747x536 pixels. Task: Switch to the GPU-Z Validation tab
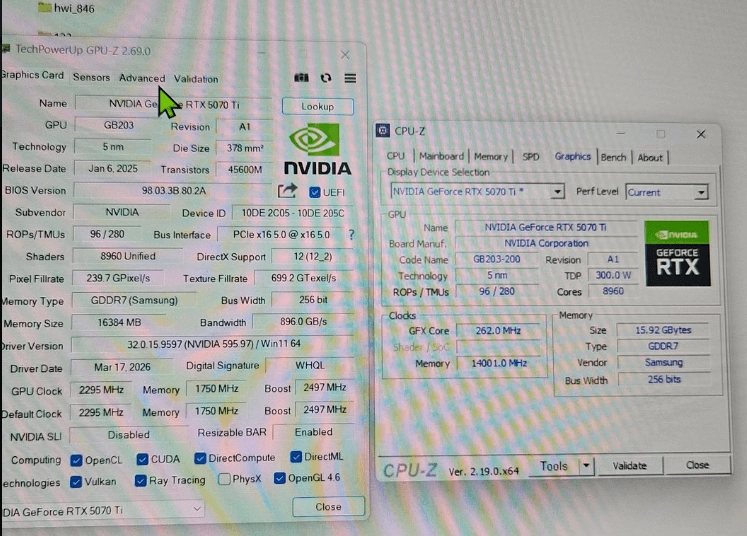(x=196, y=79)
